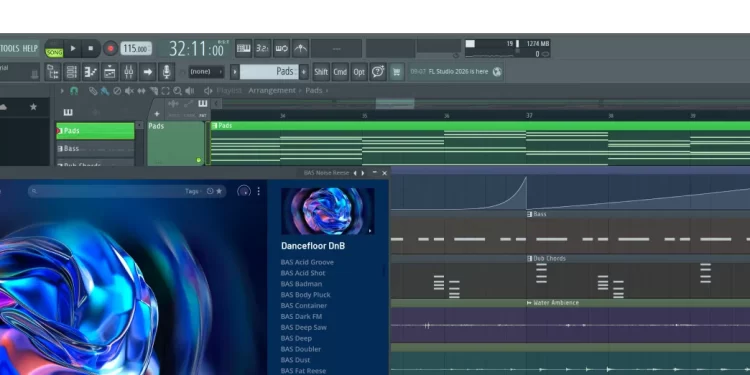Screen dimensions: 750x375
Task: Open the three-dot plugin menu
Action: 259,191
